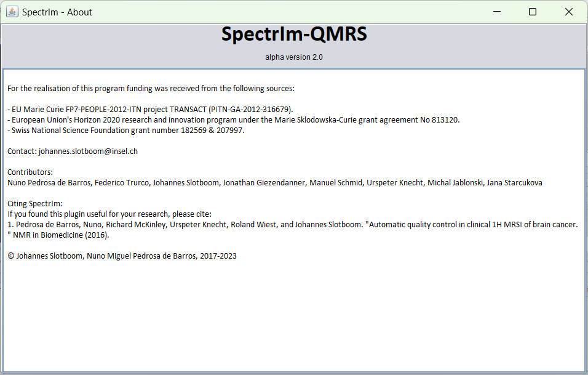Image resolution: width=588 pixels, height=375 pixels.
Task: Click the SpectrIm - About window title
Action: click(57, 12)
